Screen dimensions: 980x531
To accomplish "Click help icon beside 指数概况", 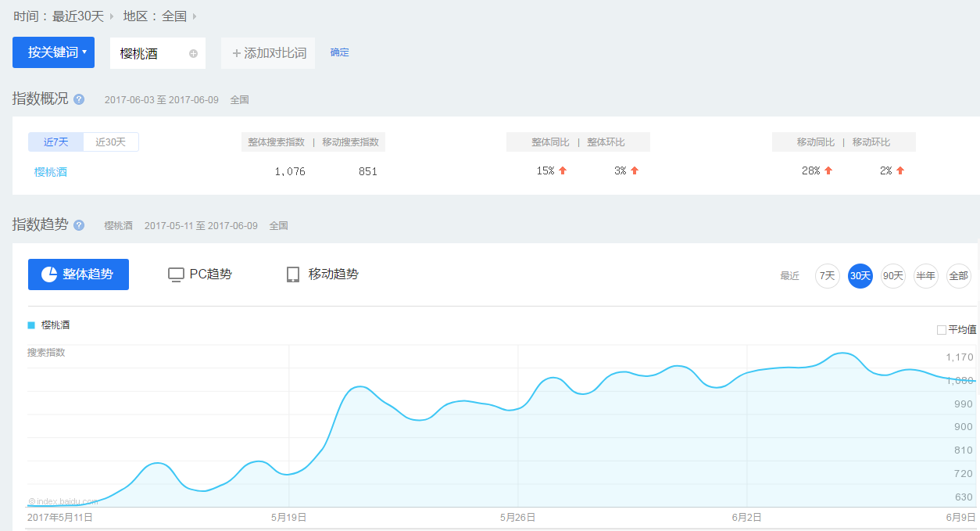I will [x=79, y=99].
